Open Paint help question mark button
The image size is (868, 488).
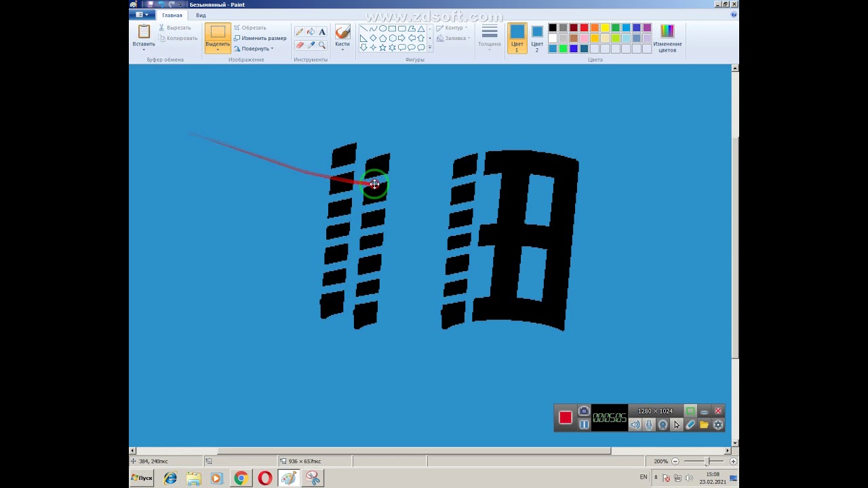click(734, 14)
